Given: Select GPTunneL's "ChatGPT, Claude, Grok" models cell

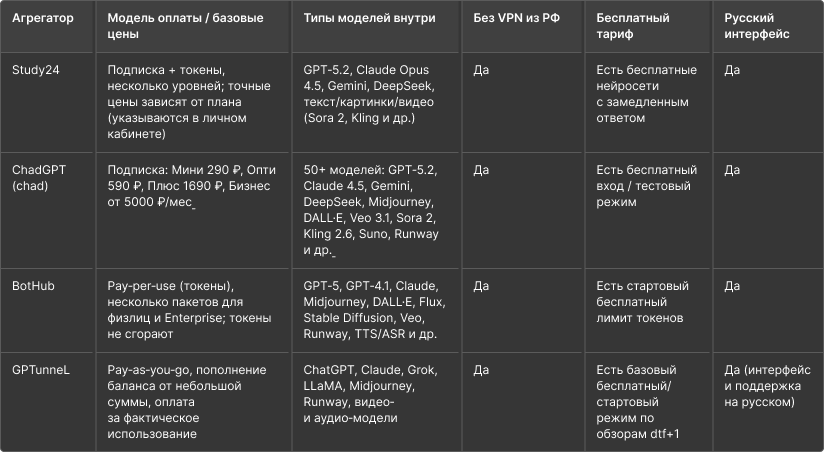Looking at the screenshot, I should tap(370, 394).
